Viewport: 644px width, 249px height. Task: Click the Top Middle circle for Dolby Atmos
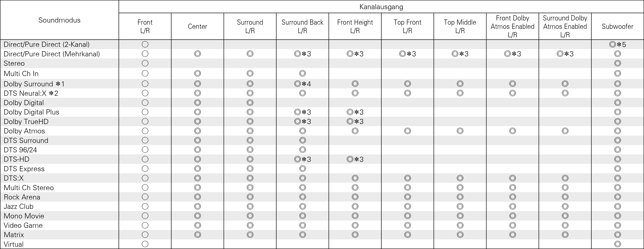pos(460,131)
